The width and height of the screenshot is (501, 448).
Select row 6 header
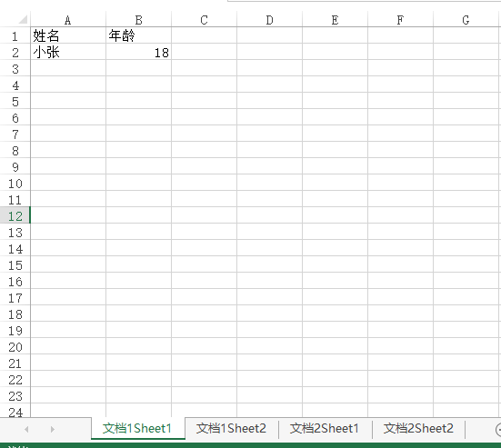[x=15, y=117]
